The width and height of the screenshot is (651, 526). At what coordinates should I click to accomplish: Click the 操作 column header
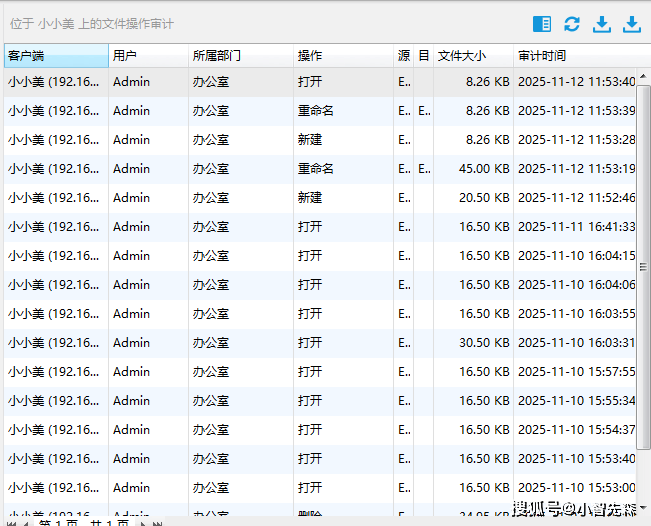[x=343, y=56]
